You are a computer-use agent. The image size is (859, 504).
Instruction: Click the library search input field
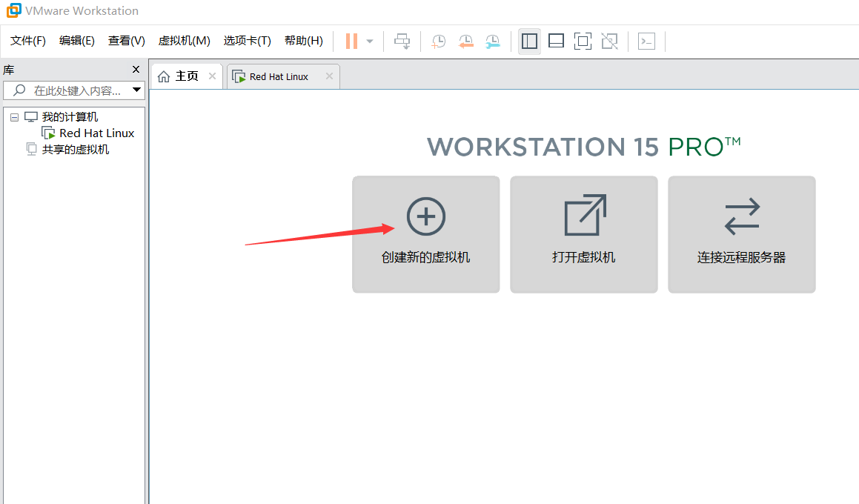(x=74, y=90)
